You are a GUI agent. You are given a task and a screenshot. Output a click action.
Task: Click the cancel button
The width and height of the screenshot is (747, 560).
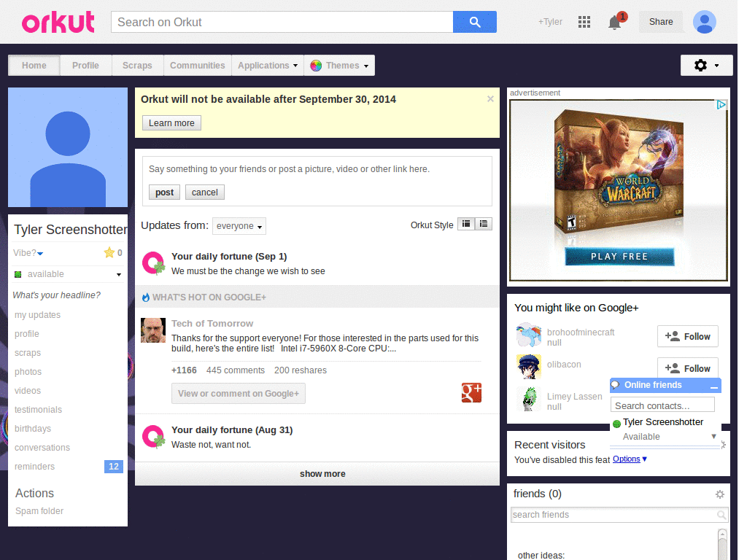coord(205,192)
